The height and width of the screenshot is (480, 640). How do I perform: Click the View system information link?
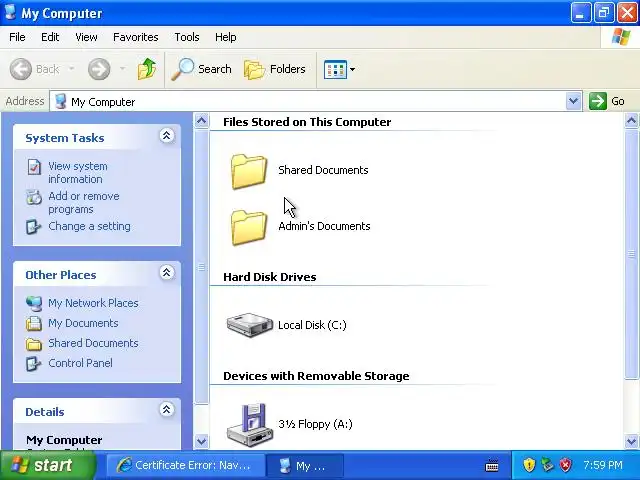click(78, 172)
